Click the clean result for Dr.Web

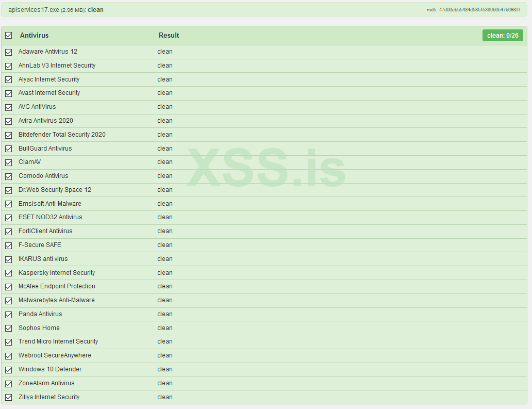click(x=165, y=190)
